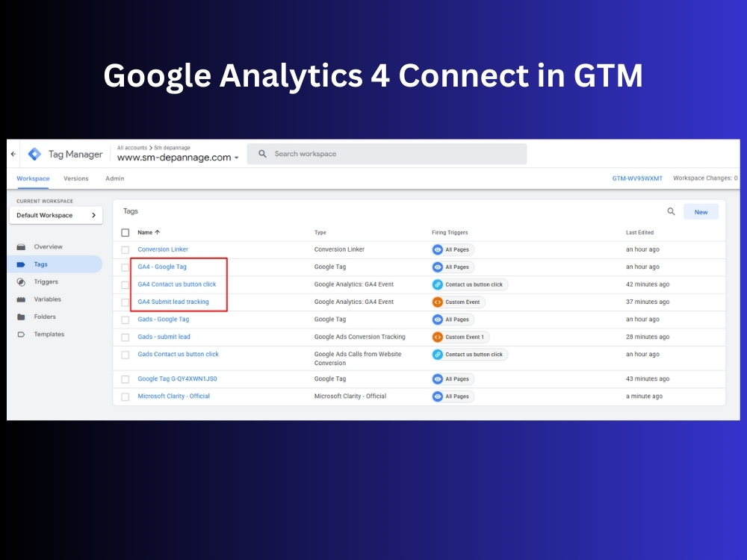Click All Pages trigger on Google Tag G-QY4XWN1JS0 row
The width and height of the screenshot is (747, 560).
point(453,379)
